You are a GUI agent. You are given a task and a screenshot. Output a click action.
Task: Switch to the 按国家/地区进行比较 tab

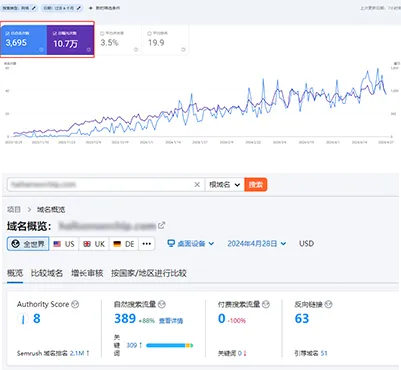point(149,273)
